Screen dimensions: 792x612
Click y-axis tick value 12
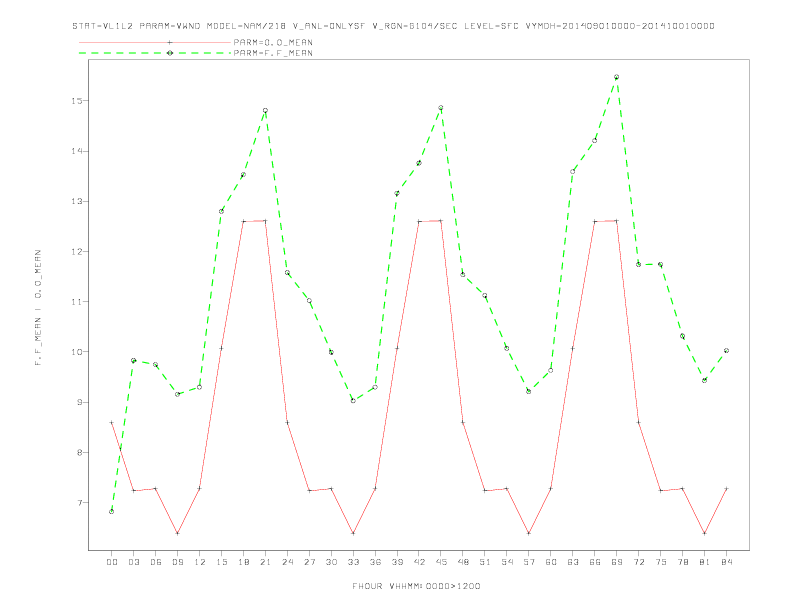[x=76, y=251]
